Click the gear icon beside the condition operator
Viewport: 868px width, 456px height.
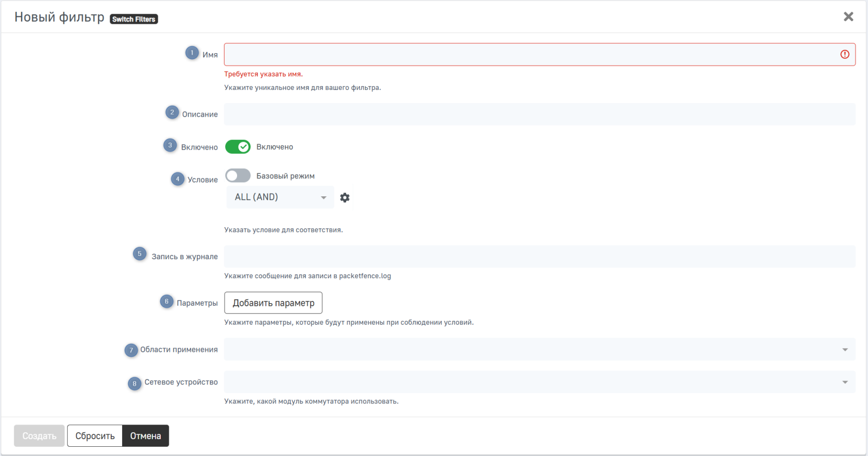pyautogui.click(x=344, y=197)
